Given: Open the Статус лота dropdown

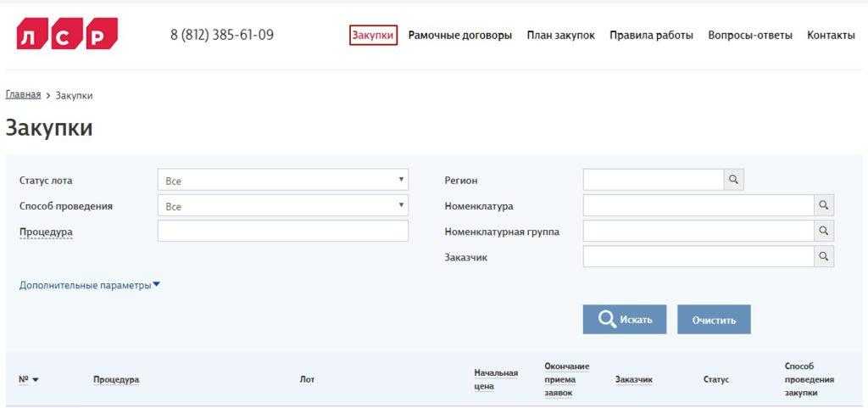Looking at the screenshot, I should 282,181.
